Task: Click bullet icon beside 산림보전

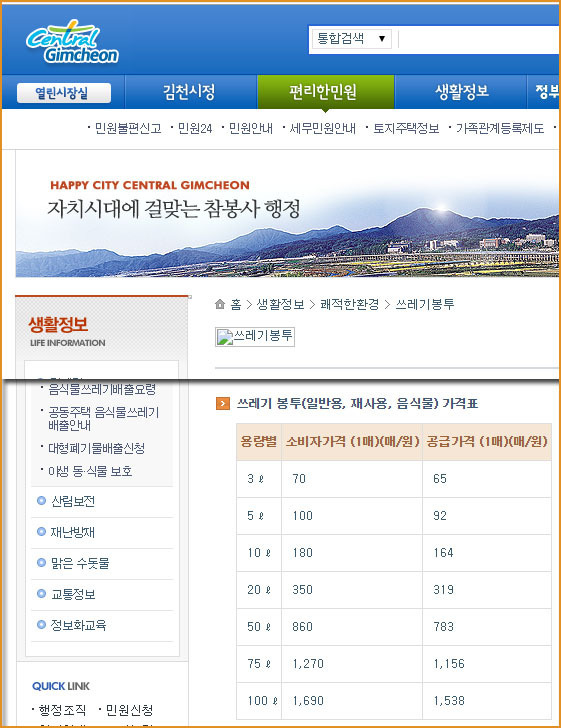Action: (x=41, y=500)
